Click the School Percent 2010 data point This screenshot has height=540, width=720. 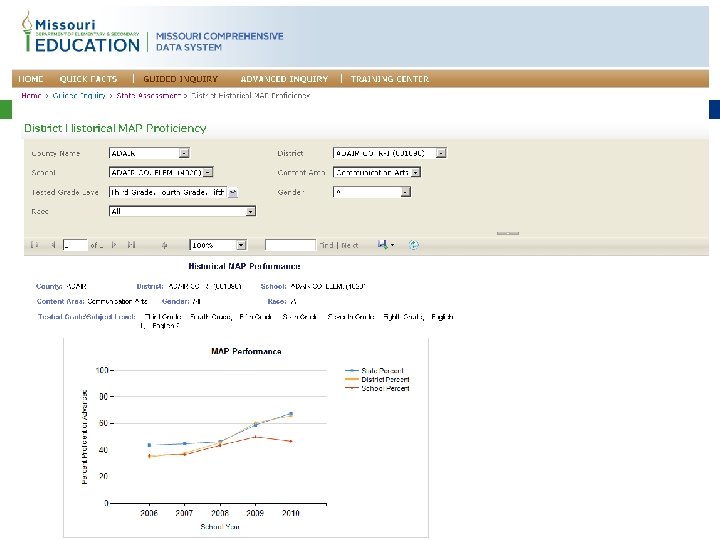[291, 441]
